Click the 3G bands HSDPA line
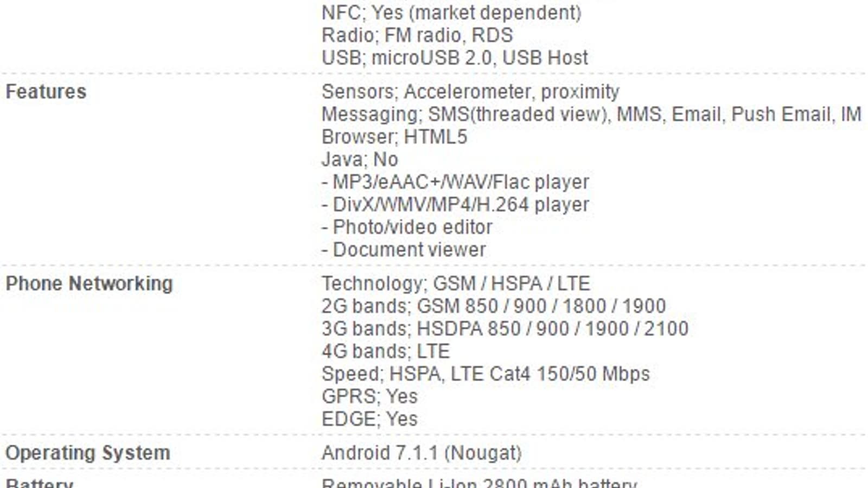The image size is (868, 488). (505, 329)
